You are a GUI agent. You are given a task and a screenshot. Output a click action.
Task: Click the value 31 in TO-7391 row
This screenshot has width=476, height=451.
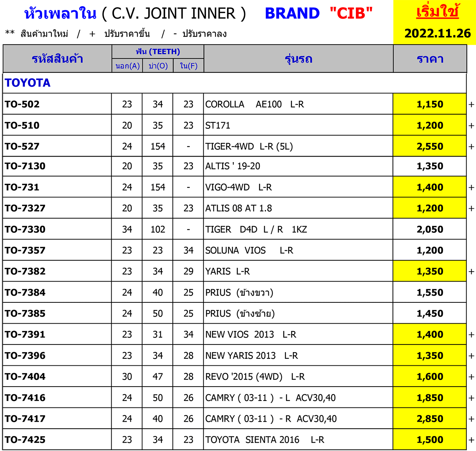click(x=158, y=335)
